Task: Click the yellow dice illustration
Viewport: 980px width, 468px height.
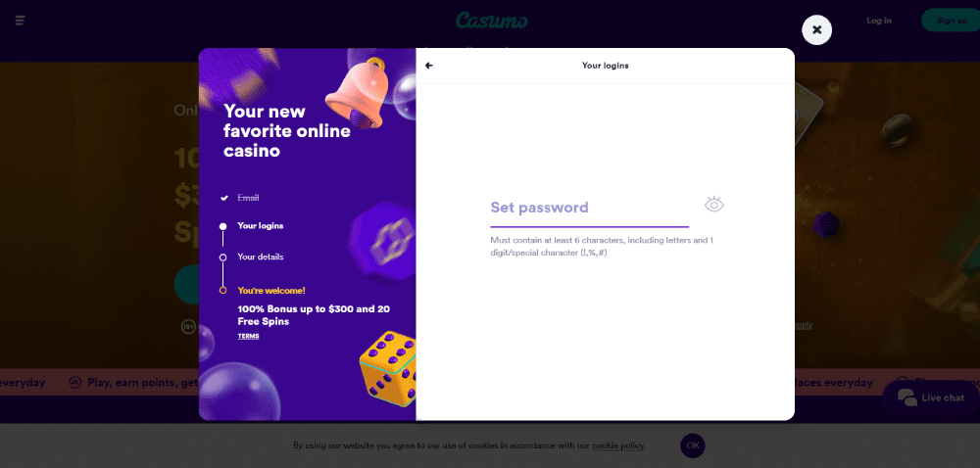Action: click(389, 367)
